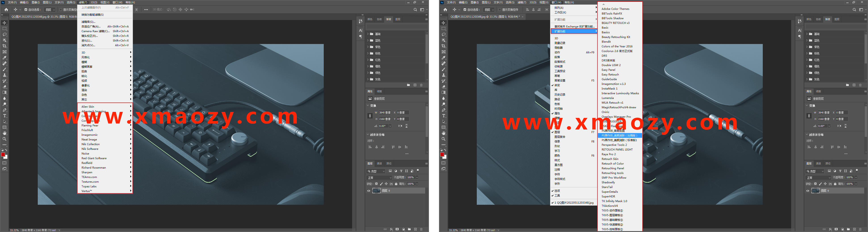Click the foreground color swatch
The image size is (868, 232).
[x=3, y=154]
